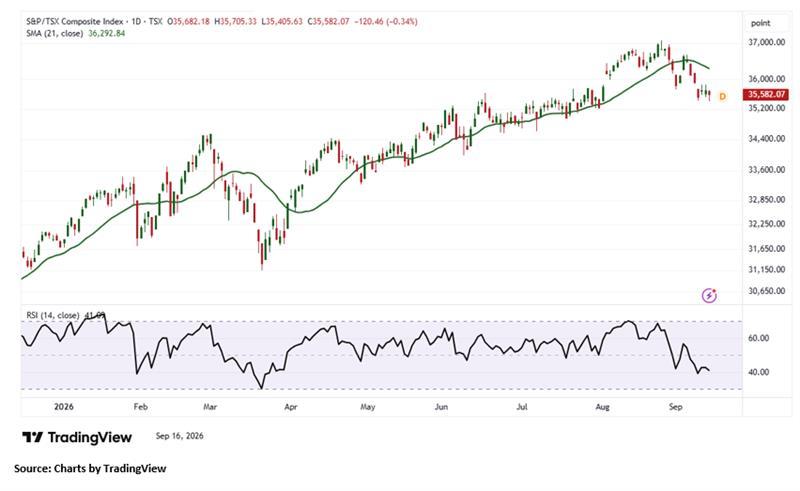
Task: Click the 37,000.00 price axis label
Action: [766, 42]
